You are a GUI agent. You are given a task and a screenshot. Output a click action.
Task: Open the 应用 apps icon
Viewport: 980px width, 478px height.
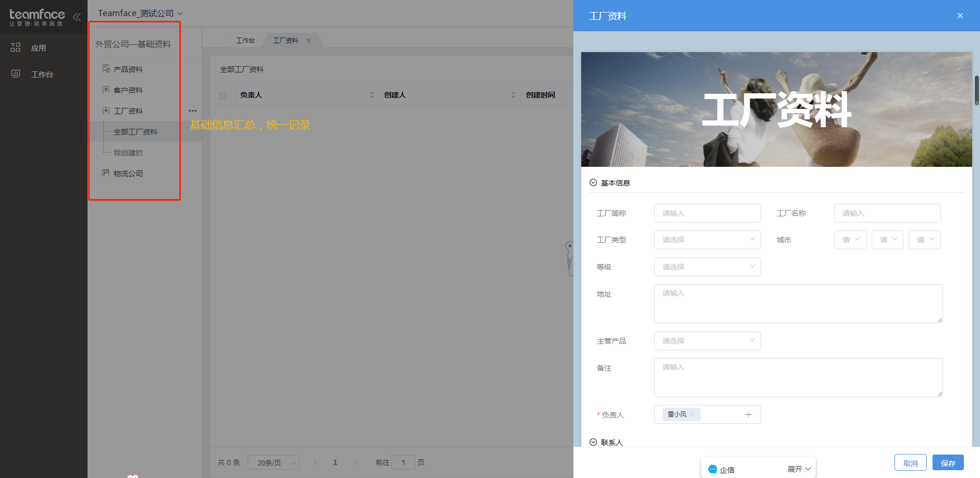point(16,47)
